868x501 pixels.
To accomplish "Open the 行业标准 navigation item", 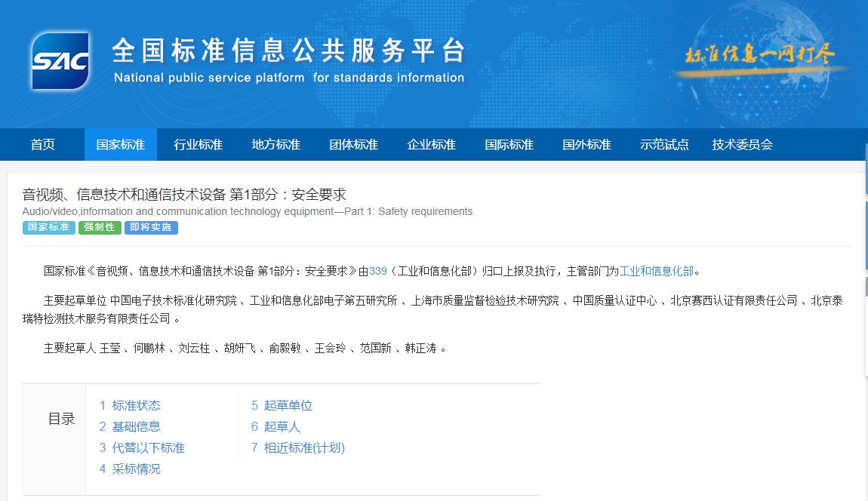I will (x=198, y=145).
